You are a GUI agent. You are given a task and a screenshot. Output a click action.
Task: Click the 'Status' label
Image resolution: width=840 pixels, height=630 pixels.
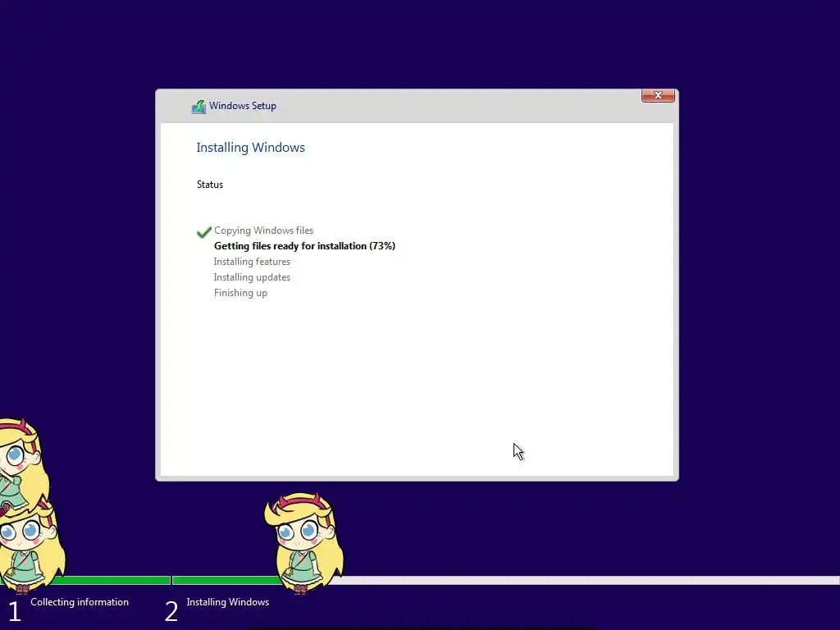[210, 185]
